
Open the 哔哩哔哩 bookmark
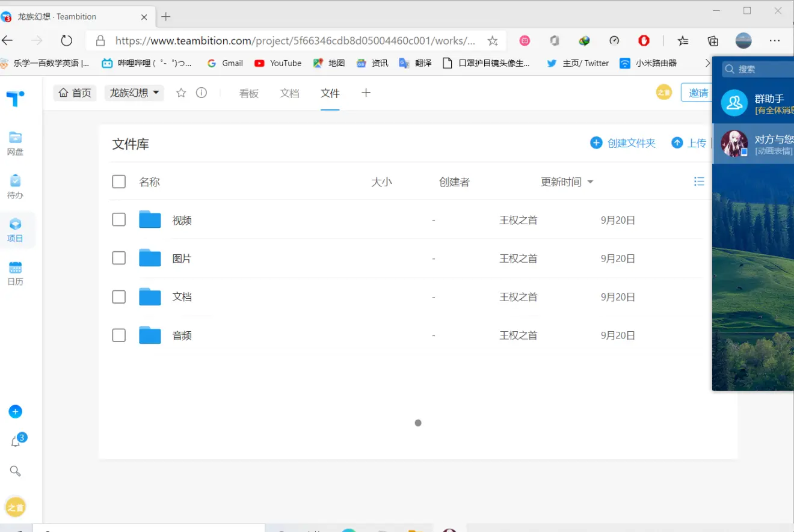pyautogui.click(x=147, y=63)
